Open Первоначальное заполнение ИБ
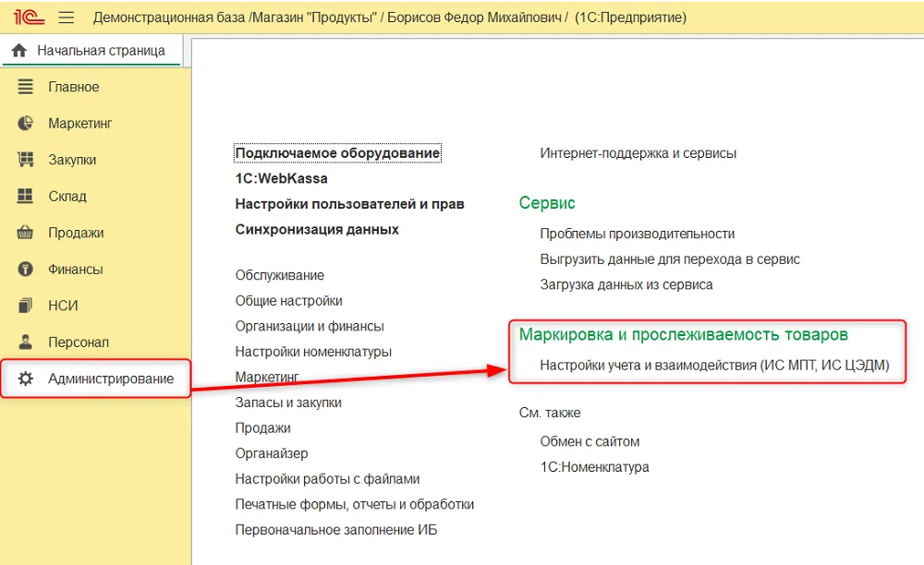The width and height of the screenshot is (924, 565). (x=336, y=530)
